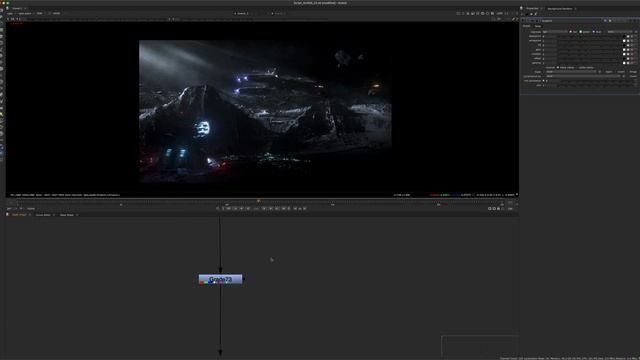
Task: Toggle the inject checkbox
Action: point(604,72)
